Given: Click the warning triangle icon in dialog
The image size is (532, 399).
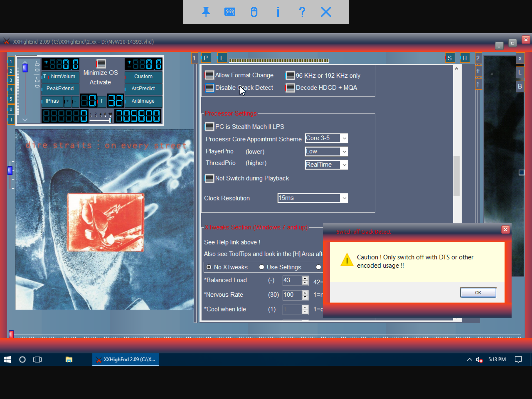Looking at the screenshot, I should (x=347, y=260).
